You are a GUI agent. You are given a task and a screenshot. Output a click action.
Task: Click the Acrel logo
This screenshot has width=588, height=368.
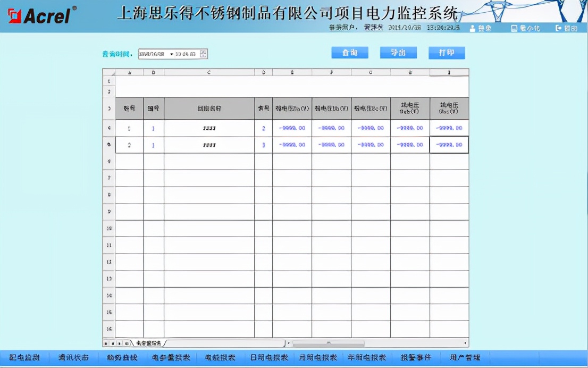[x=42, y=15]
